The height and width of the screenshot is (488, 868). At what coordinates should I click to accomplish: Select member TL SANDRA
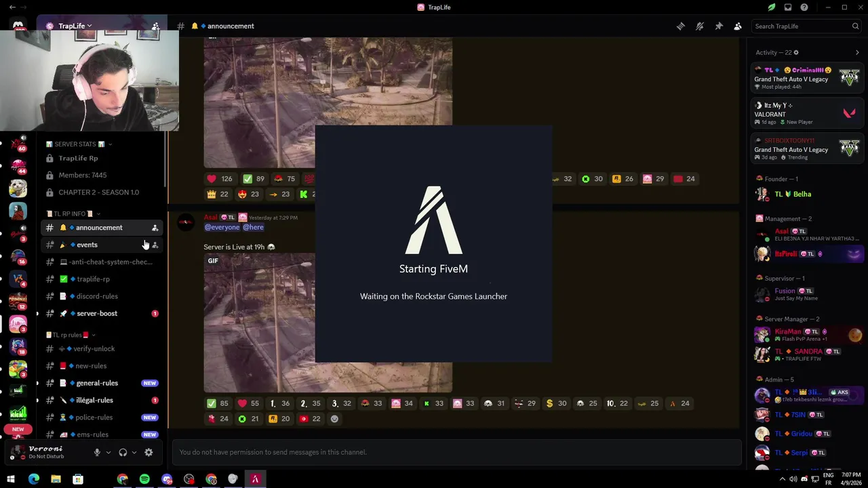(x=807, y=354)
